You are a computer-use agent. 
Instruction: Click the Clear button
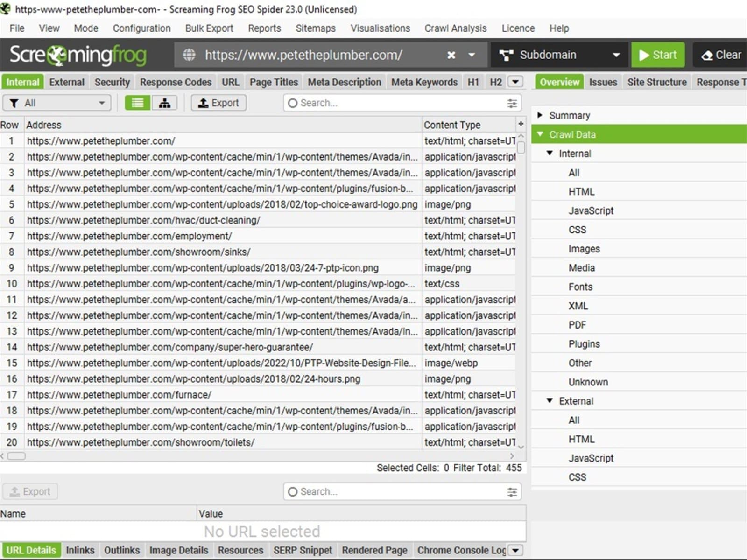[721, 55]
